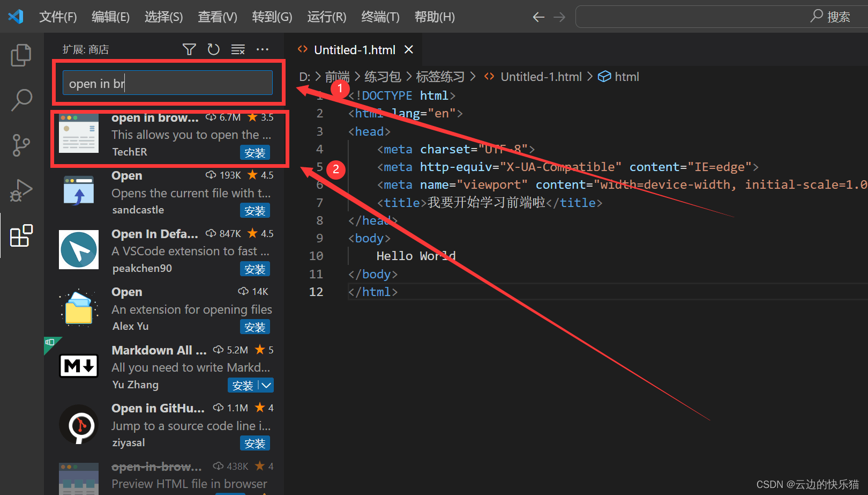Open the 选择(S) menu
The image size is (868, 495).
pyautogui.click(x=163, y=17)
